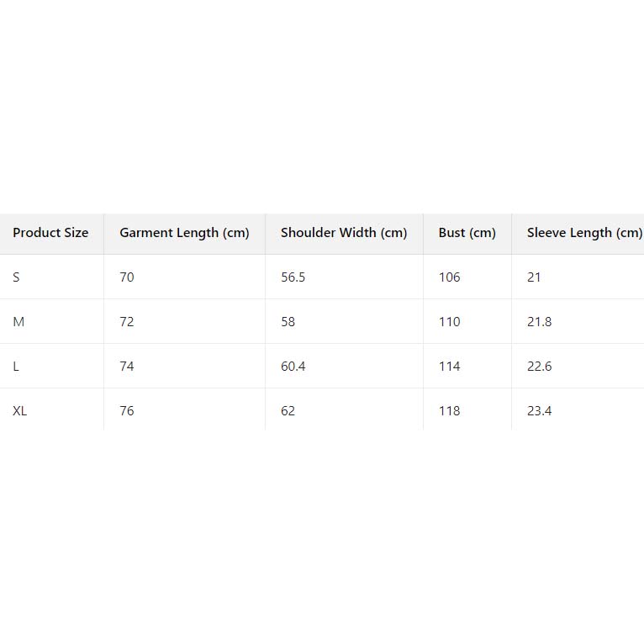Click bust value 106
The image size is (644, 644).
pyautogui.click(x=449, y=277)
